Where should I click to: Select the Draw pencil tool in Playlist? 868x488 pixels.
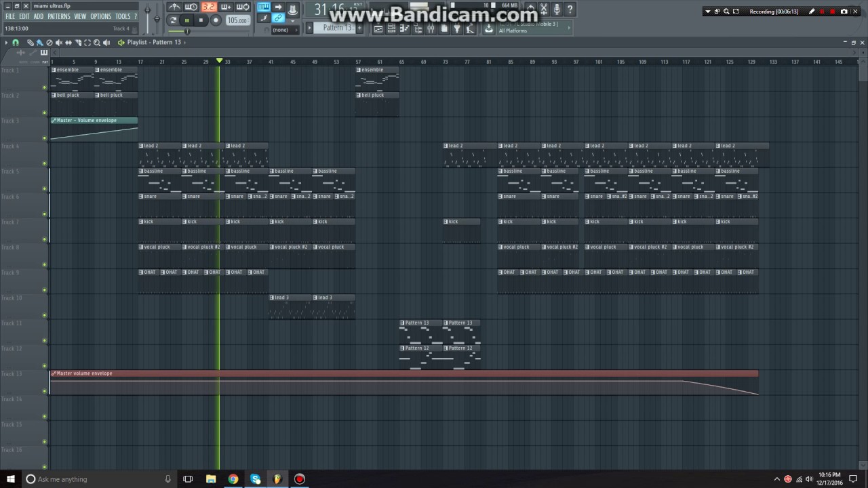[31, 43]
